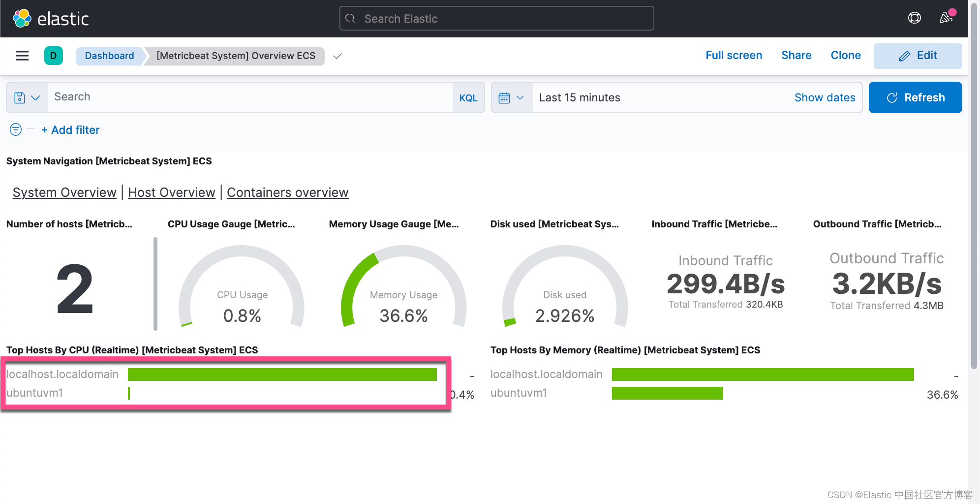Click ubuntuvm1 in Top Hosts By Memory
Image resolution: width=980 pixels, height=504 pixels.
click(x=519, y=393)
